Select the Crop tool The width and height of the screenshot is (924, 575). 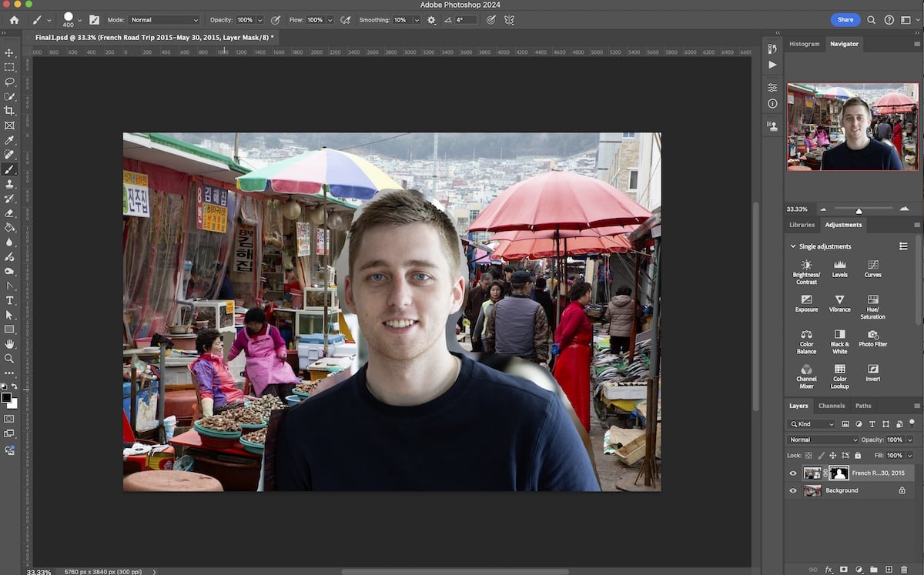pyautogui.click(x=10, y=110)
